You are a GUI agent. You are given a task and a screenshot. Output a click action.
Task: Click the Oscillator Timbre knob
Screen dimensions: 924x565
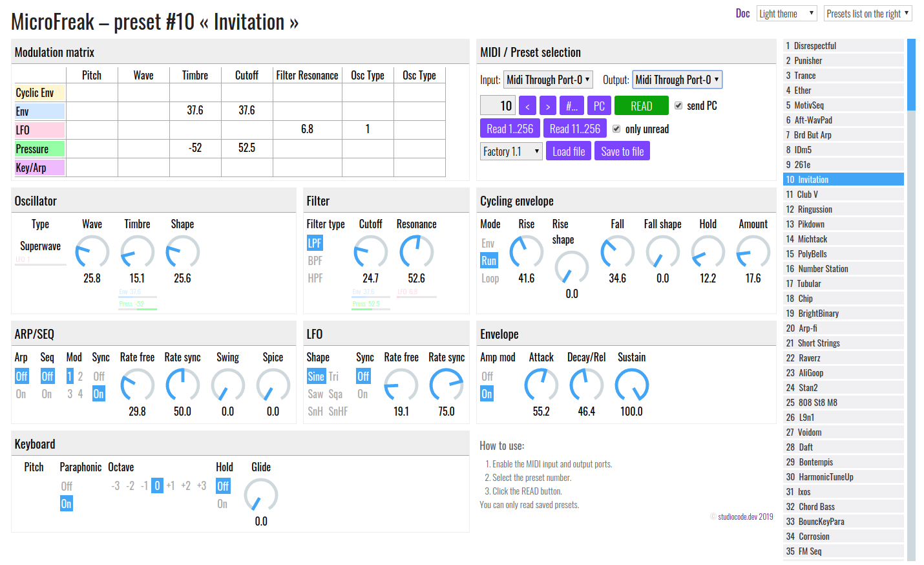138,252
